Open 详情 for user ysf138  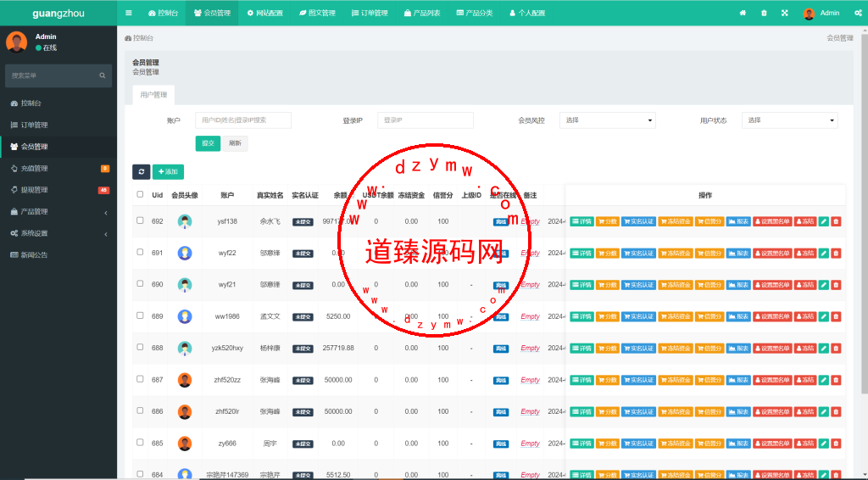tap(581, 221)
